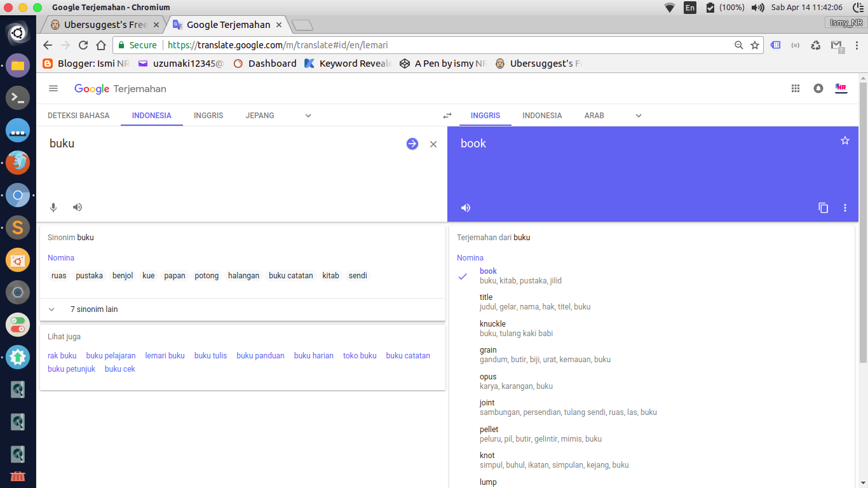Open a new browser tab
Image resolution: width=868 pixels, height=488 pixels.
pos(302,25)
